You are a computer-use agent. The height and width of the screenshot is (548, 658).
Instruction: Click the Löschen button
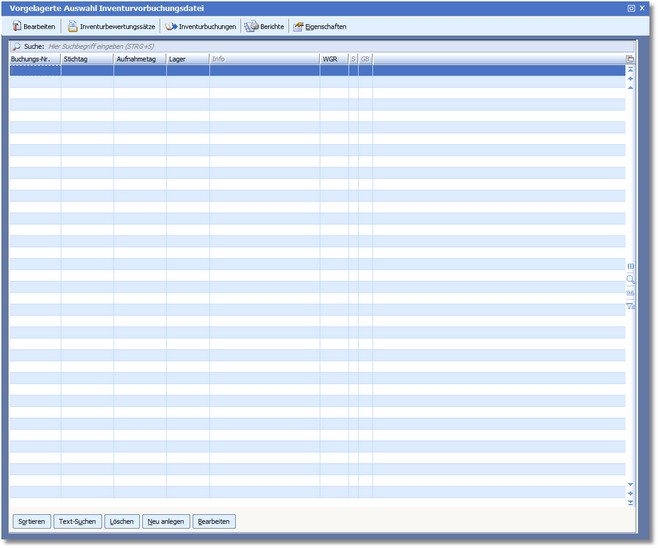(122, 521)
